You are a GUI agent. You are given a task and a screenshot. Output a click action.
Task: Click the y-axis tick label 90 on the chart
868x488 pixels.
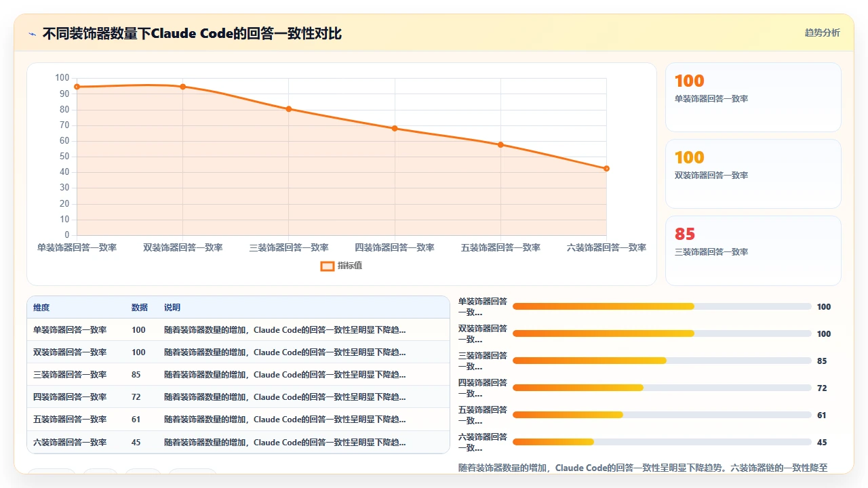pyautogui.click(x=64, y=94)
